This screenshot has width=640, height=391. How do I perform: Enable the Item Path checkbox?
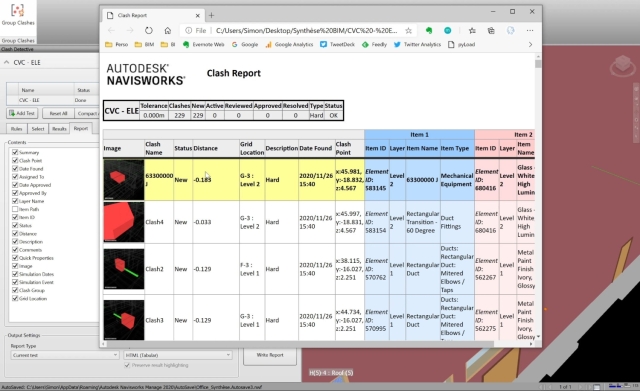(x=15, y=209)
